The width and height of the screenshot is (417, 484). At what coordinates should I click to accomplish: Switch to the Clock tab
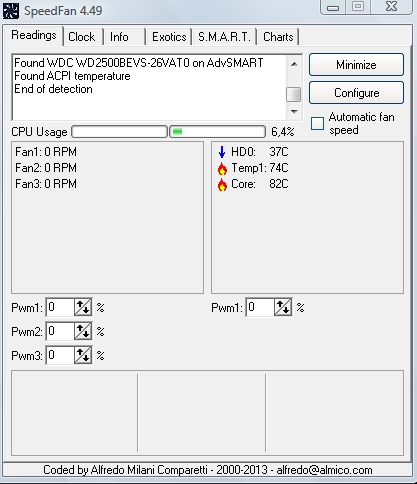click(x=82, y=37)
